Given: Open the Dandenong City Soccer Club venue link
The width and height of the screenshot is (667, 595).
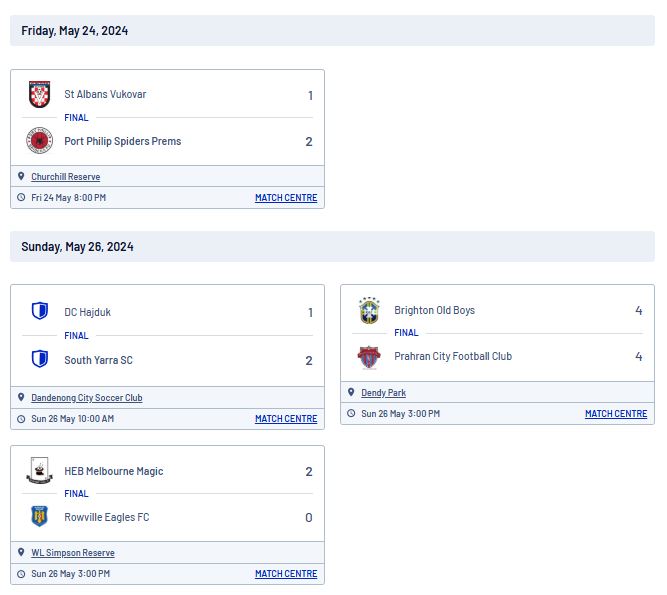Looking at the screenshot, I should [87, 398].
